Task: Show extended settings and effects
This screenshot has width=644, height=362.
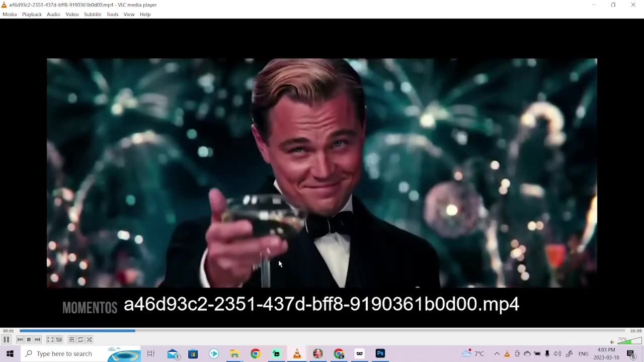Action: coord(59,339)
